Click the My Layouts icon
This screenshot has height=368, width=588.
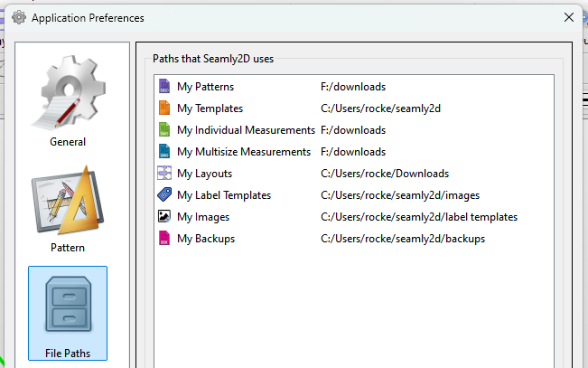(163, 174)
